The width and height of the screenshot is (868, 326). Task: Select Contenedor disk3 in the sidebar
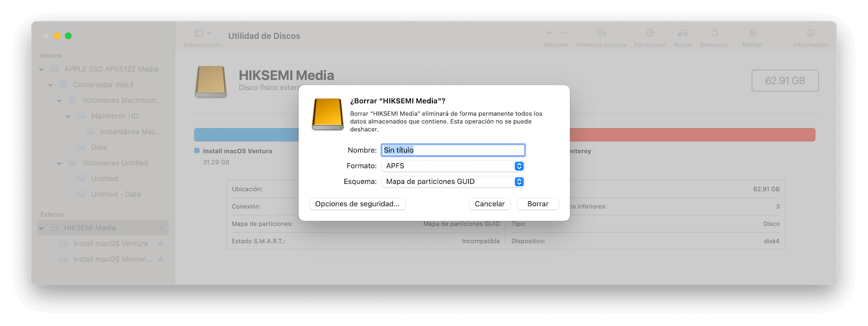[103, 85]
